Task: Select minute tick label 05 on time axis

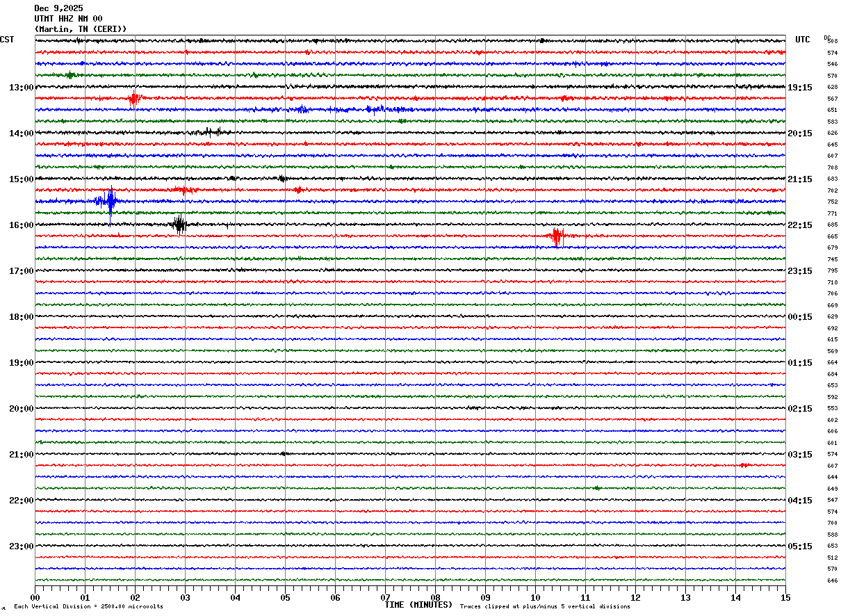Action: [285, 597]
